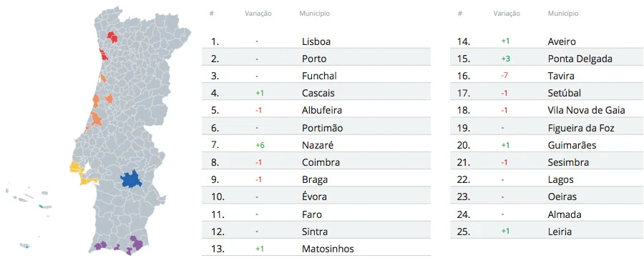Click the Funchal municipality entry

316,76
